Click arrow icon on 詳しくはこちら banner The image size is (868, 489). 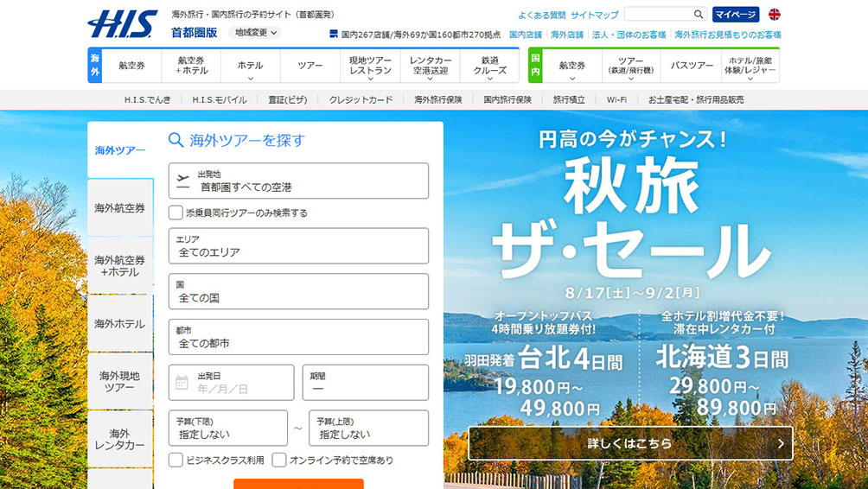pyautogui.click(x=781, y=443)
